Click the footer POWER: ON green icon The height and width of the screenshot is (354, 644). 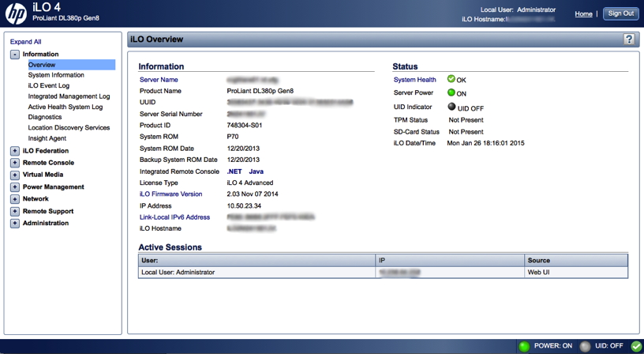click(x=524, y=346)
